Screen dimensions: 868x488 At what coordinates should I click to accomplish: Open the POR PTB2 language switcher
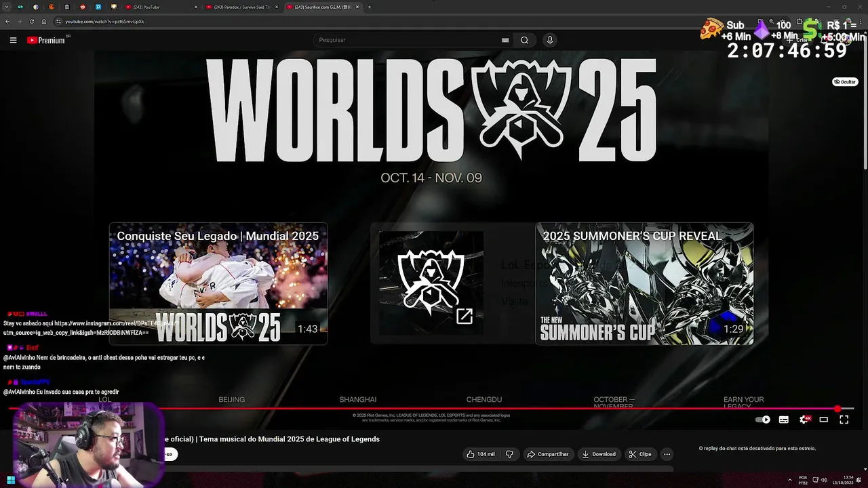click(803, 481)
